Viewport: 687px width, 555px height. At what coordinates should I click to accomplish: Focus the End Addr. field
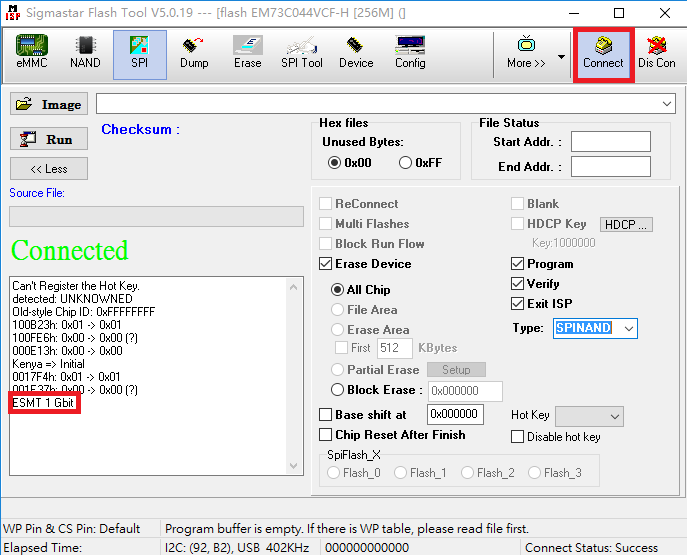(x=611, y=166)
